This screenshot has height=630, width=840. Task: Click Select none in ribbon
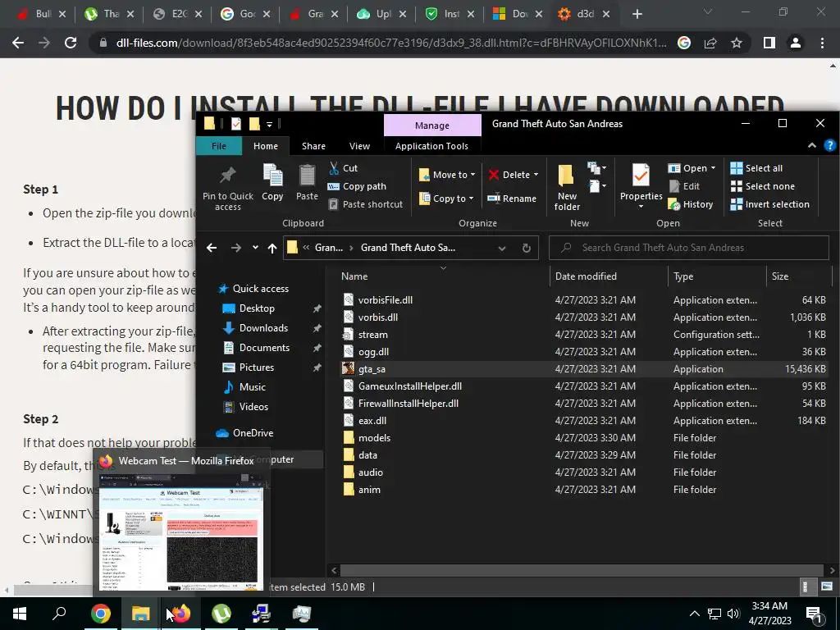(763, 186)
